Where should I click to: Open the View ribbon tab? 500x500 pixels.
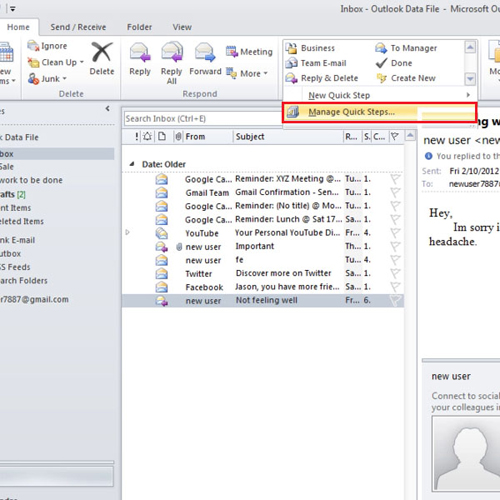[x=182, y=27]
